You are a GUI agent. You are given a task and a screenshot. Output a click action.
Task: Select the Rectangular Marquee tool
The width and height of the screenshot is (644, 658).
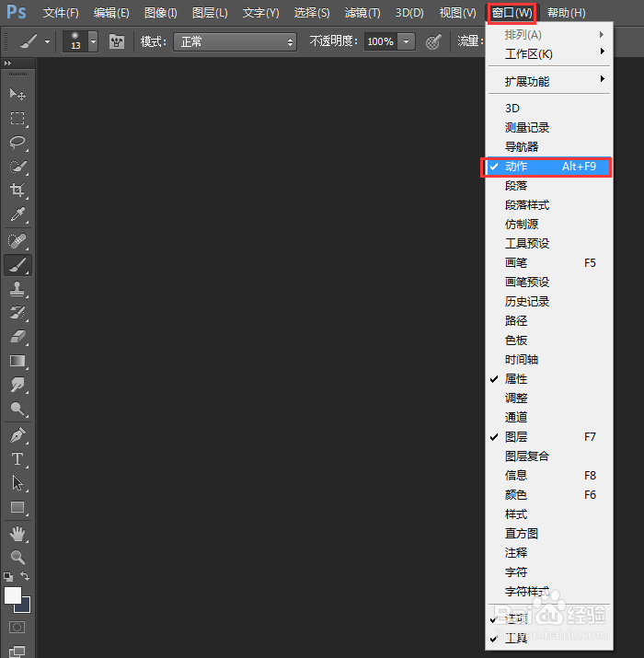17,119
